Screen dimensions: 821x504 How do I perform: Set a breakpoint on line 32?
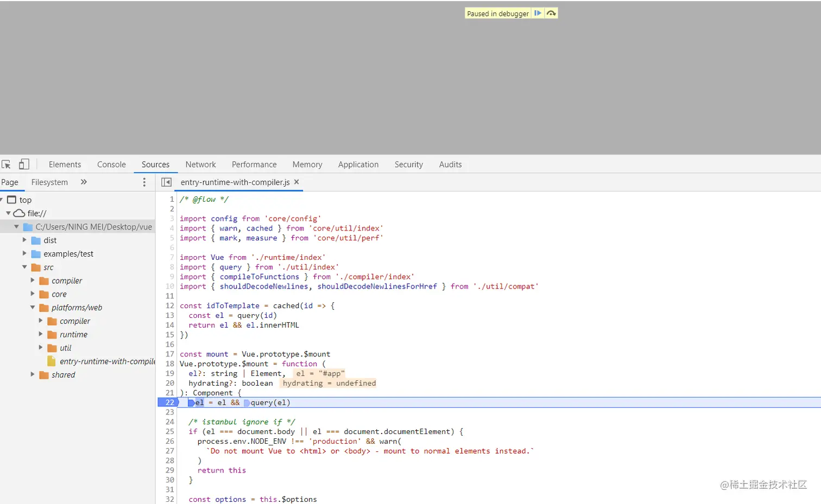click(x=169, y=499)
